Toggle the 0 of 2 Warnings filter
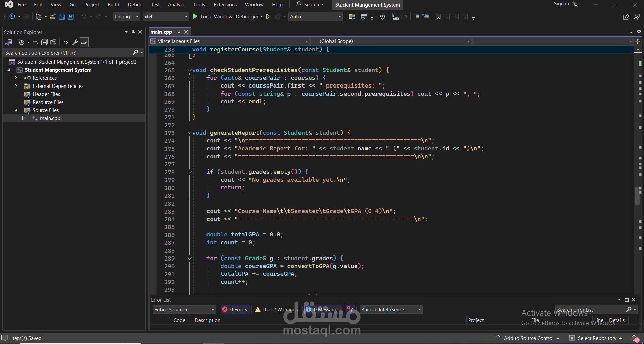Image resolution: width=644 pixels, height=344 pixels. [276, 309]
